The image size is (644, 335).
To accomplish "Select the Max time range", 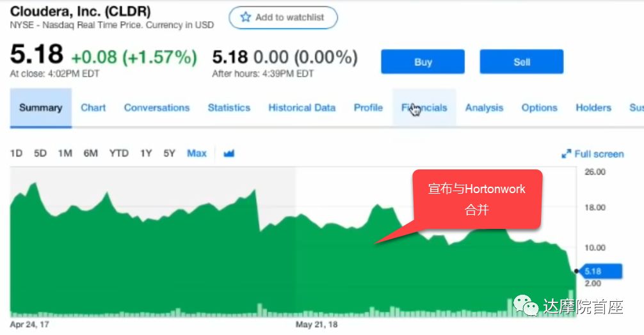I will pos(197,153).
